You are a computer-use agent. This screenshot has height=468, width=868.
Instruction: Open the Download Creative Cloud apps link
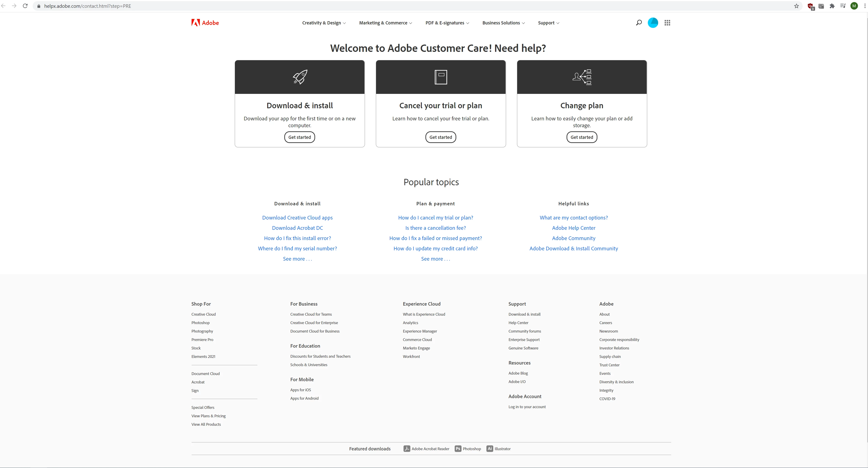(x=297, y=218)
